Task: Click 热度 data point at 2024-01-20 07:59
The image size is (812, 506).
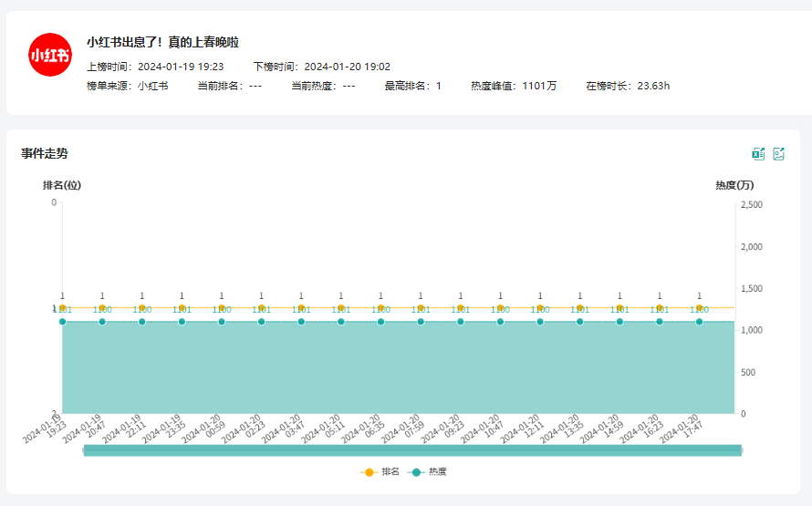Action: pos(421,322)
